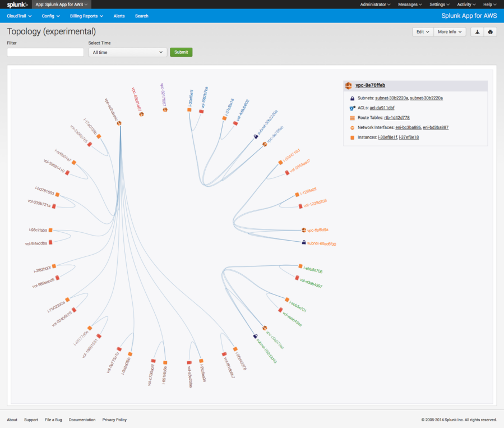Expand the Administrator menu

tap(375, 4)
